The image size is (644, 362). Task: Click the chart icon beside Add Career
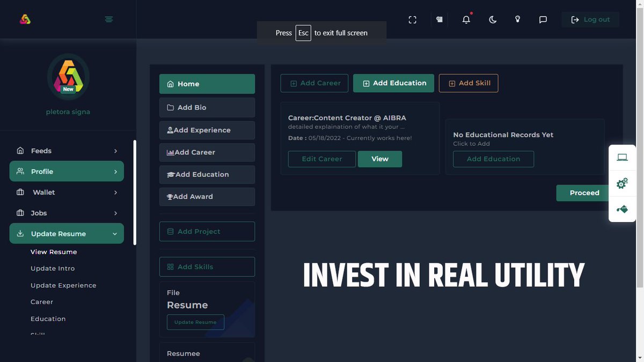pos(171,152)
